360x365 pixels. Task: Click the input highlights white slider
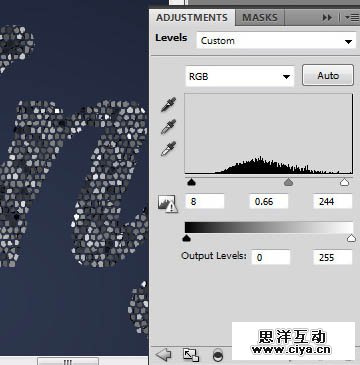point(344,182)
